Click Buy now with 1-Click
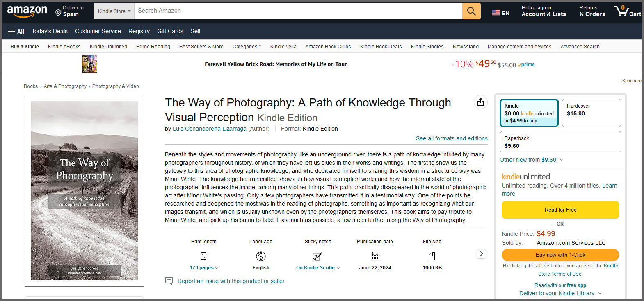This screenshot has height=301, width=644. [560, 255]
